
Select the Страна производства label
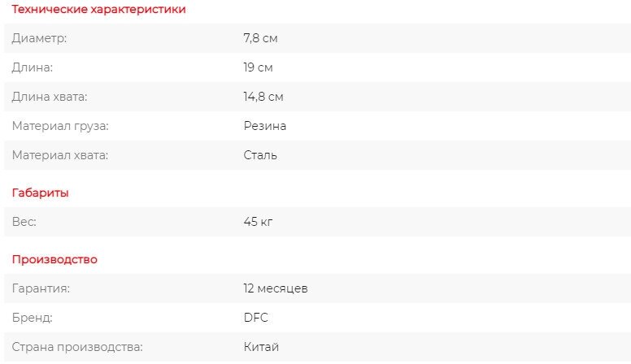coord(77,347)
